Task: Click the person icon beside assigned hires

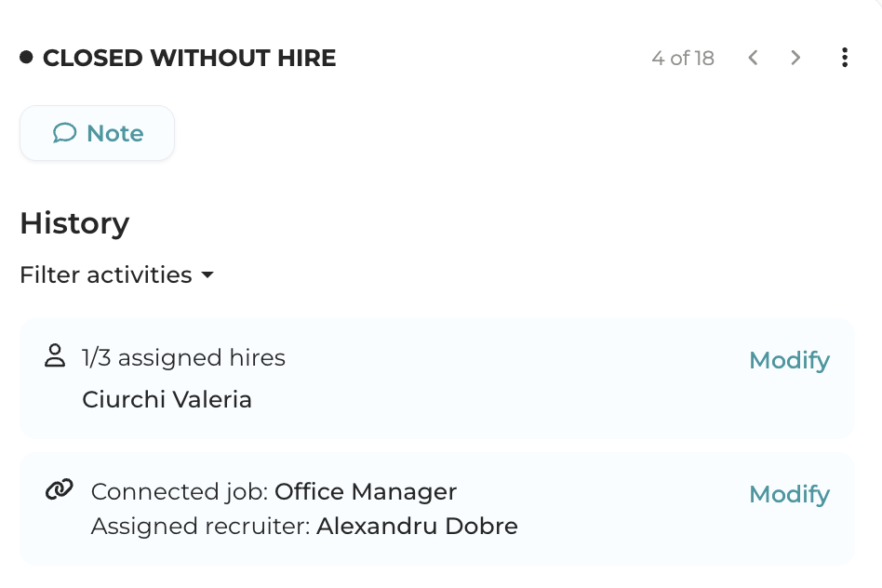Action: pos(55,355)
